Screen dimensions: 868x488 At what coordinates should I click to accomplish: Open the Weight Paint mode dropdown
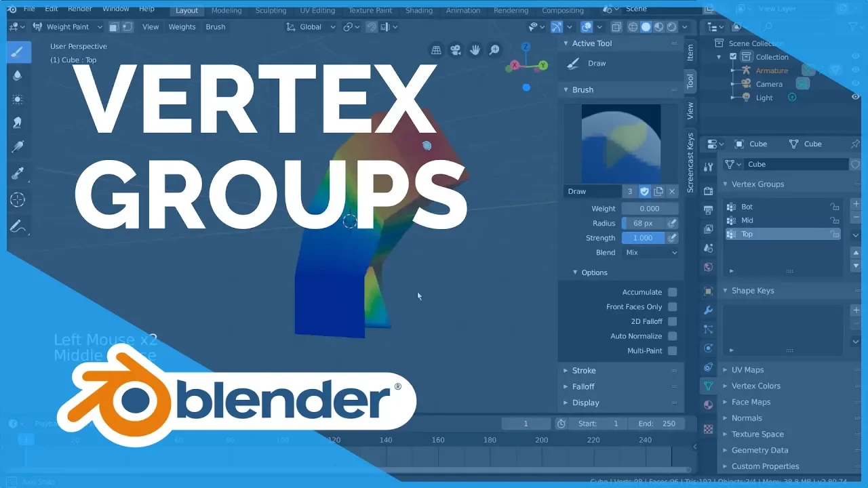68,27
